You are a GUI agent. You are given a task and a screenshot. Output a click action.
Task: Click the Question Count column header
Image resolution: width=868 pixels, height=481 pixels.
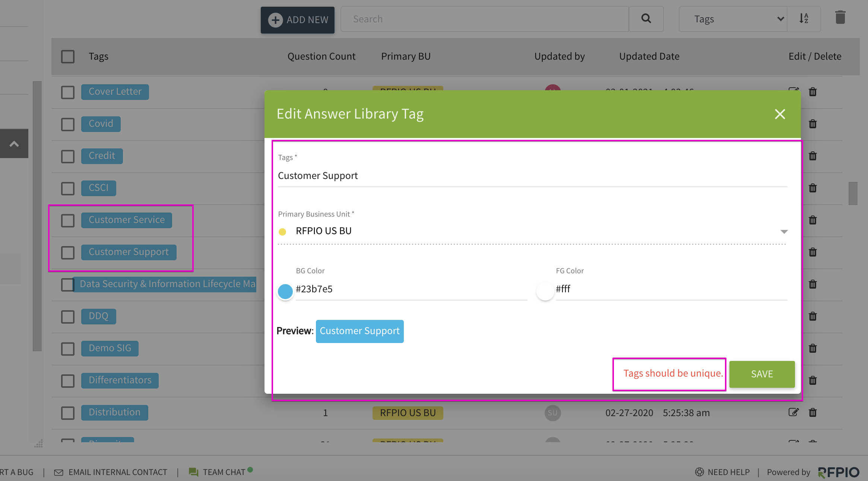pyautogui.click(x=321, y=56)
